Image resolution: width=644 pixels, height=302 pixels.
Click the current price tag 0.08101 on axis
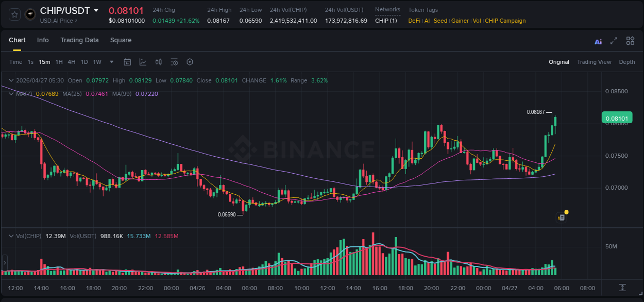click(x=616, y=119)
